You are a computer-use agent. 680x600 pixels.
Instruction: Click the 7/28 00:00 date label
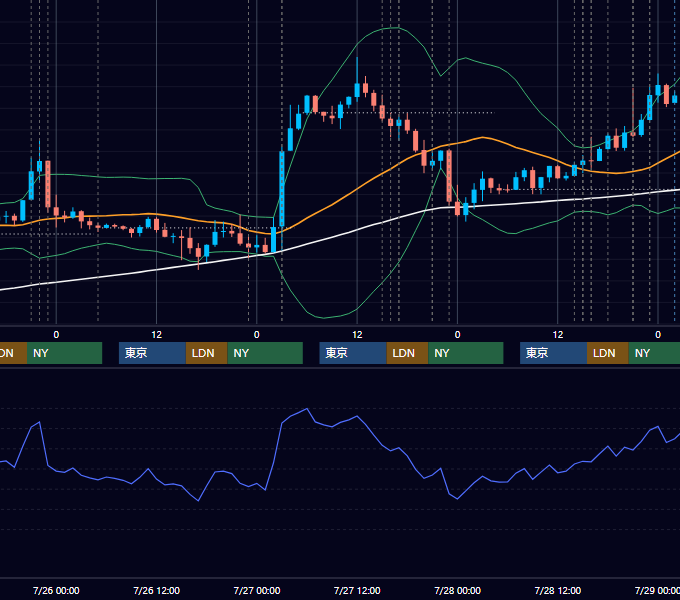pos(458,590)
